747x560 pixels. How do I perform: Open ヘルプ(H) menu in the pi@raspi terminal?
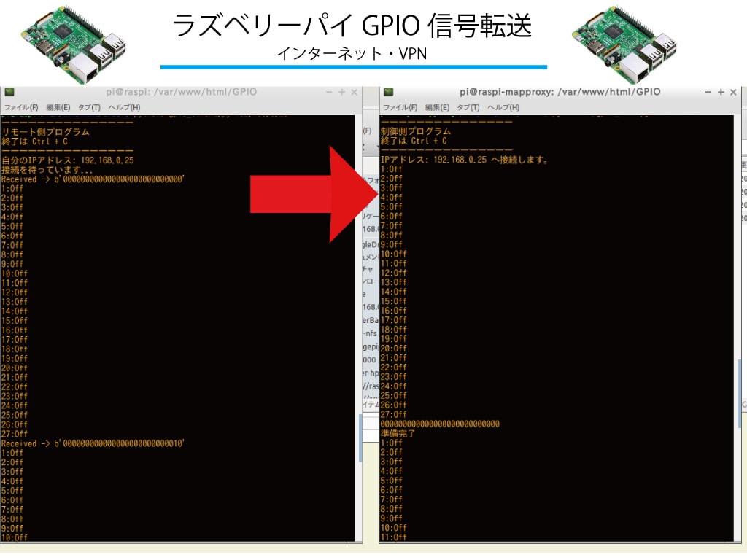pos(124,107)
